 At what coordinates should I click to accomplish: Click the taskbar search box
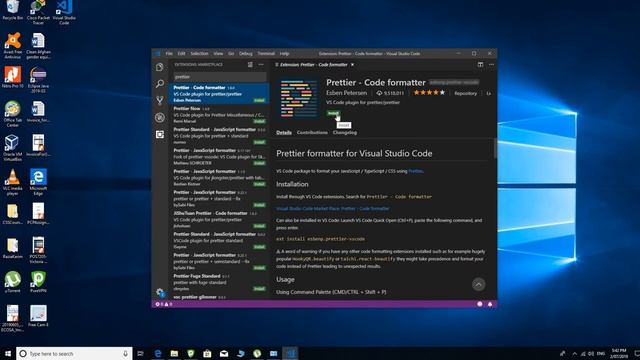click(x=74, y=353)
